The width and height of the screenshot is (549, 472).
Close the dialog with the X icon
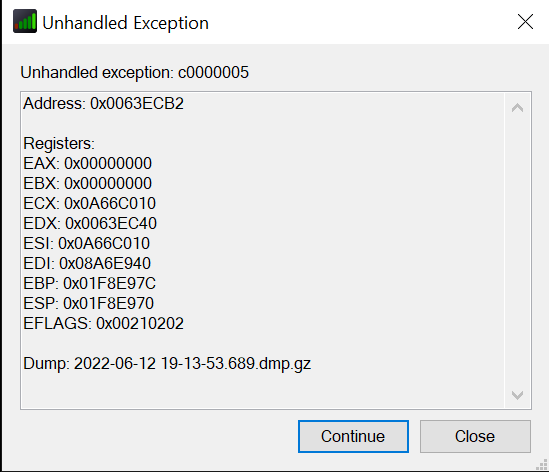pos(525,22)
